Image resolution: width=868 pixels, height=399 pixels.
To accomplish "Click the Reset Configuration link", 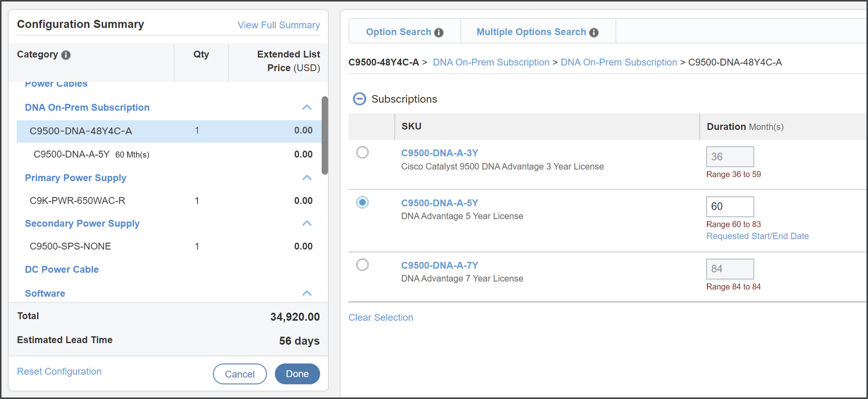I will pyautogui.click(x=59, y=371).
